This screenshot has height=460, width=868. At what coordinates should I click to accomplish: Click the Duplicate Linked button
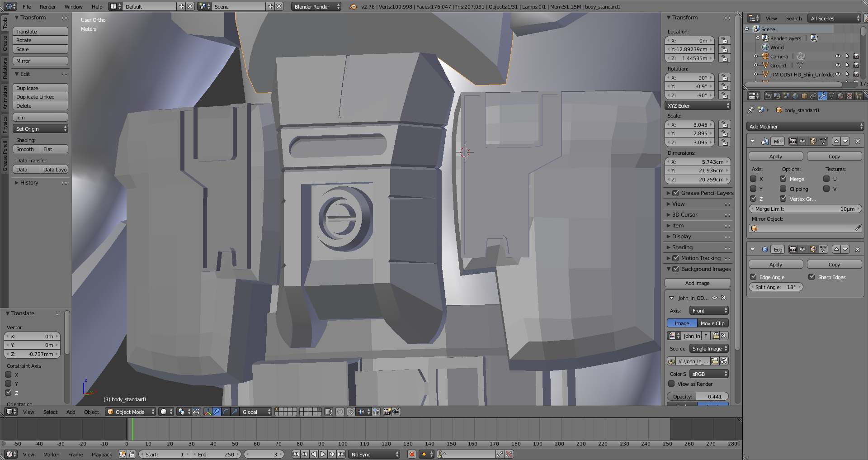tap(40, 96)
